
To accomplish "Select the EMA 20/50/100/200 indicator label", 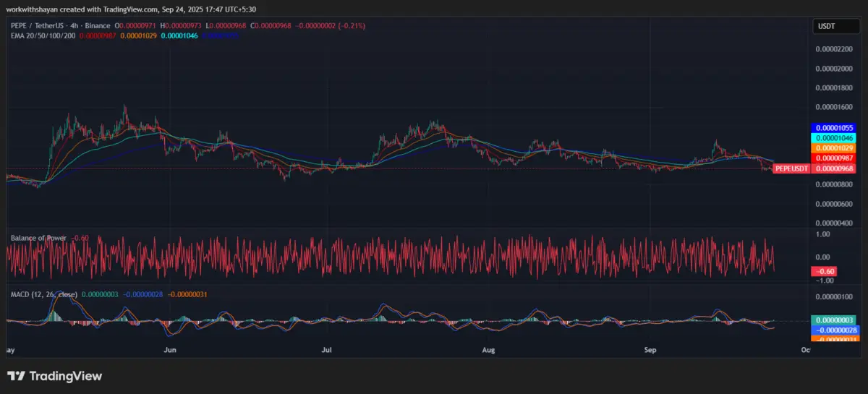I will 42,35.
